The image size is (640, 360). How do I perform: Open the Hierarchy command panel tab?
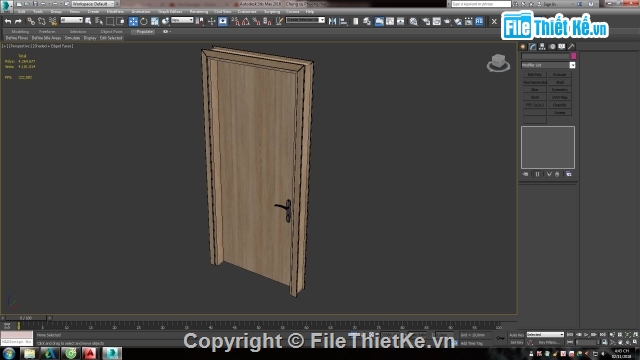(x=542, y=47)
